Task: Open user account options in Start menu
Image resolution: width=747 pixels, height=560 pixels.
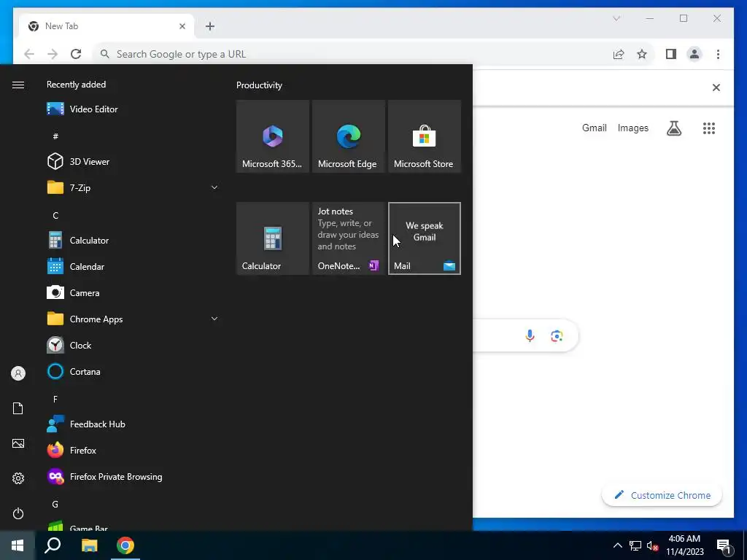Action: coord(18,373)
